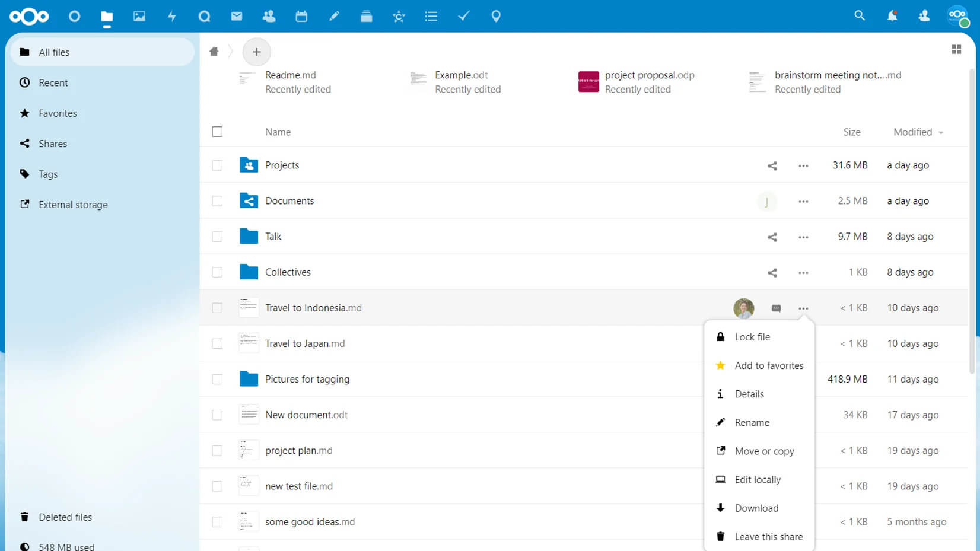Click the J sharee avatar on Documents

[766, 202]
